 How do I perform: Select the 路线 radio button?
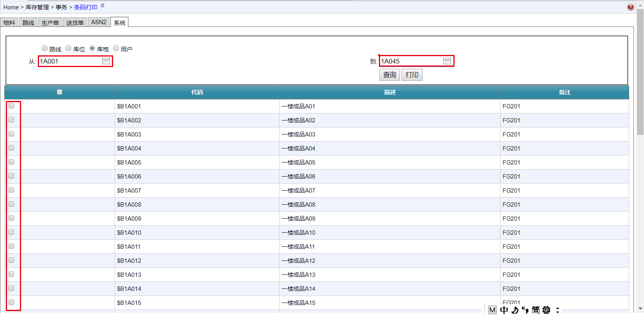tap(44, 48)
